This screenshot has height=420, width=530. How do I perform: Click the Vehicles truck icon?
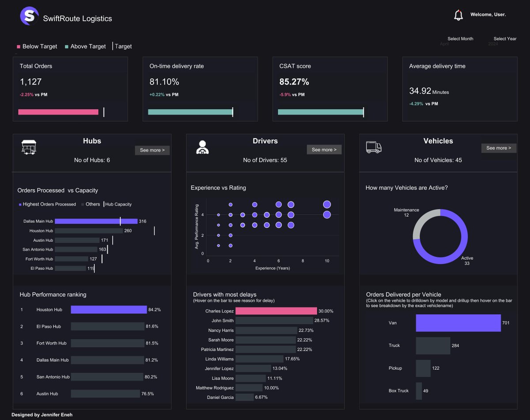(x=374, y=147)
